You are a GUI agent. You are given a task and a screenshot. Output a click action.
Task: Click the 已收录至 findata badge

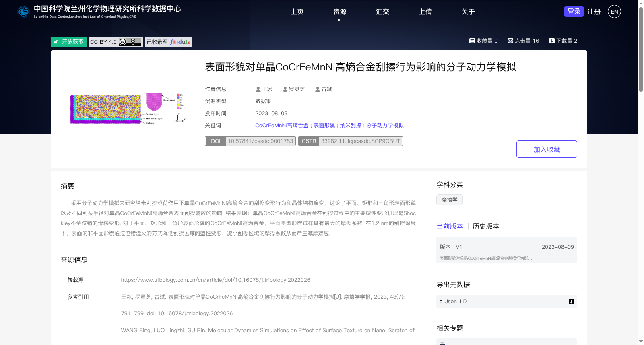coord(168,42)
